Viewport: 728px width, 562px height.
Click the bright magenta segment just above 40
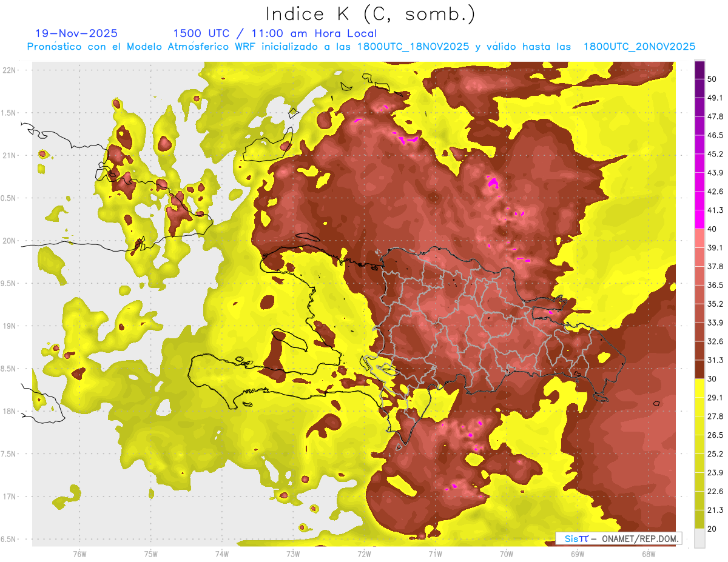[699, 219]
